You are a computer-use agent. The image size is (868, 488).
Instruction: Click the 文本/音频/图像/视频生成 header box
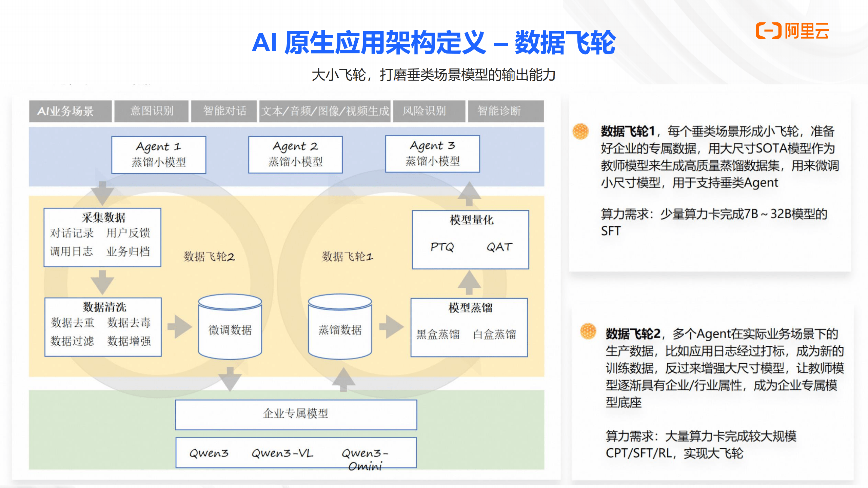pyautogui.click(x=325, y=111)
